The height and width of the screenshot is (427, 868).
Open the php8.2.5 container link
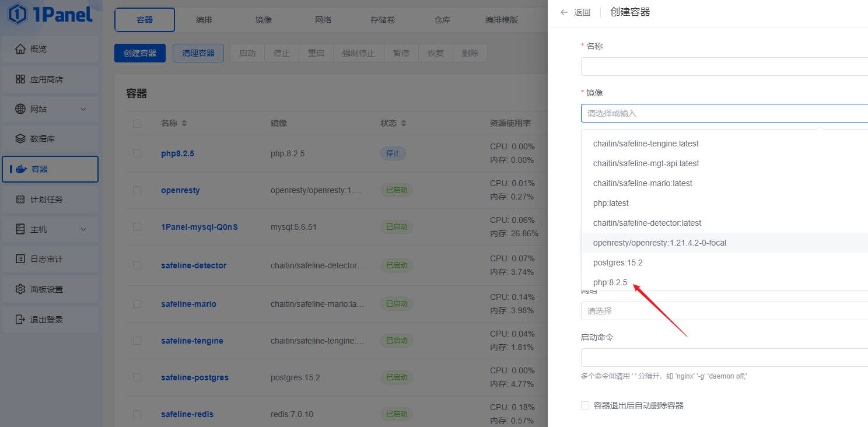[x=177, y=153]
